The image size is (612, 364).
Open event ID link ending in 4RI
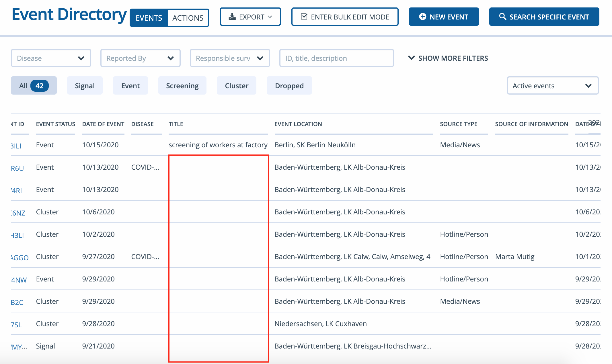16,191
